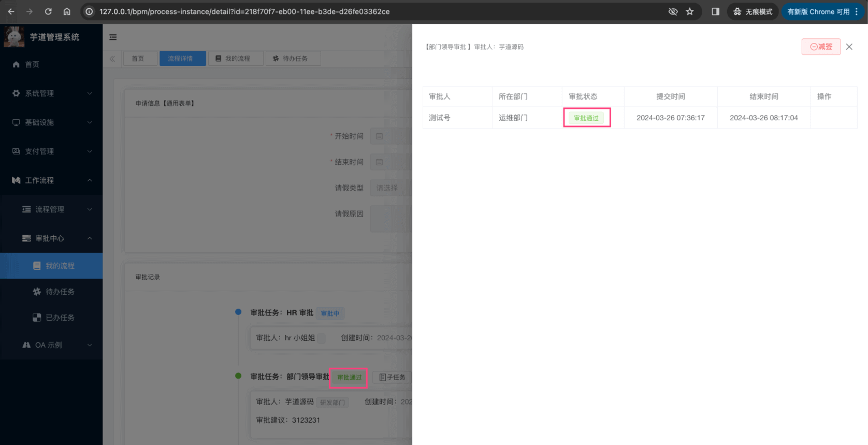Open 首页 in the sidebar
The width and height of the screenshot is (868, 445).
pos(32,64)
